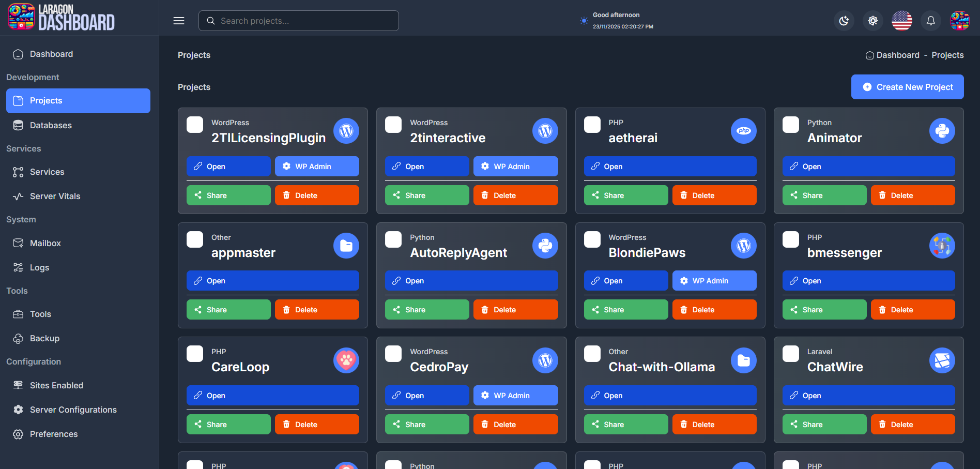
Task: Open Databases from the sidebar
Action: [51, 125]
